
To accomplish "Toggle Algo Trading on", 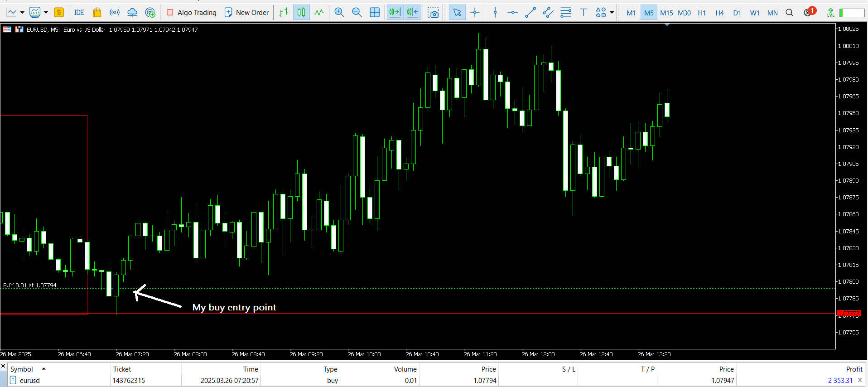I will coord(191,13).
